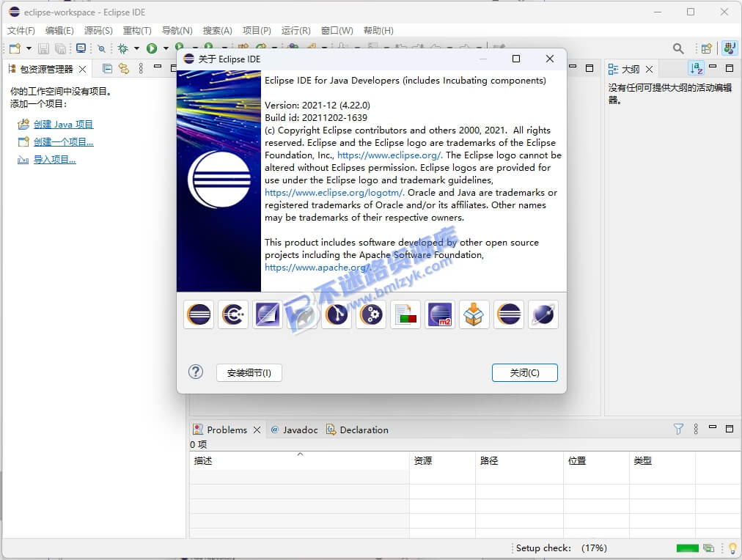742x560 pixels.
Task: Click the 导入项目... link
Action: (x=54, y=159)
